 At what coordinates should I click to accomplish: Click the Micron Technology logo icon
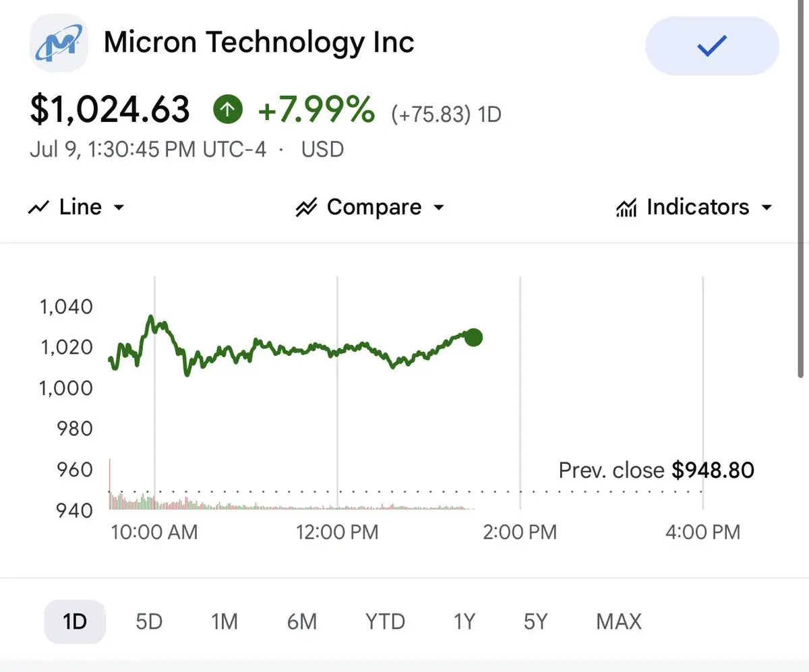coord(58,43)
